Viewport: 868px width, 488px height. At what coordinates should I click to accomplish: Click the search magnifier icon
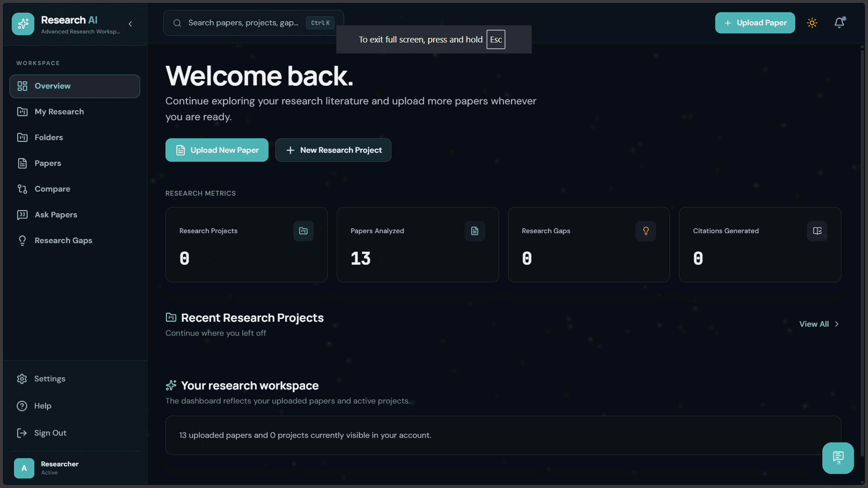pyautogui.click(x=177, y=23)
